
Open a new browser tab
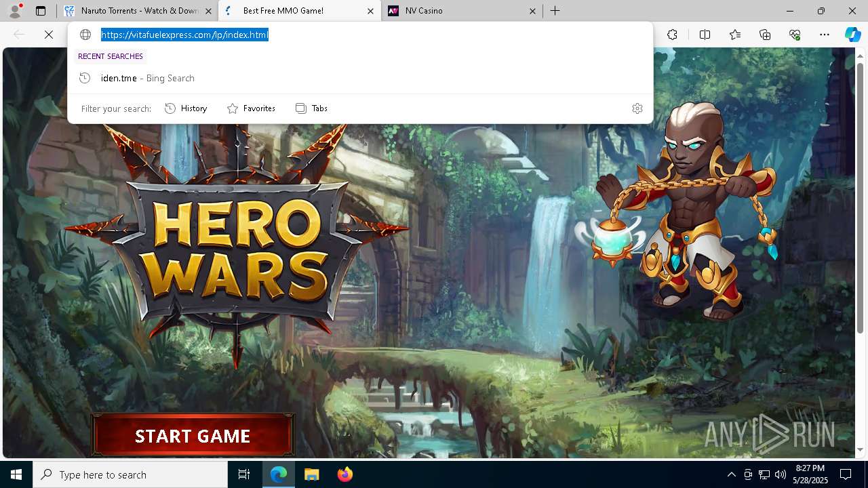click(x=555, y=11)
